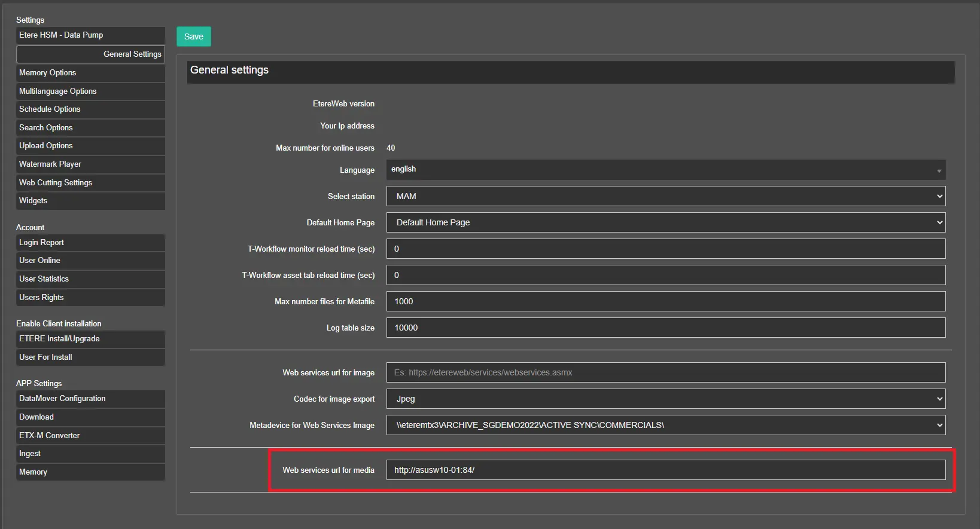Click the Web services url for media field
980x529 pixels.
pyautogui.click(x=665, y=470)
